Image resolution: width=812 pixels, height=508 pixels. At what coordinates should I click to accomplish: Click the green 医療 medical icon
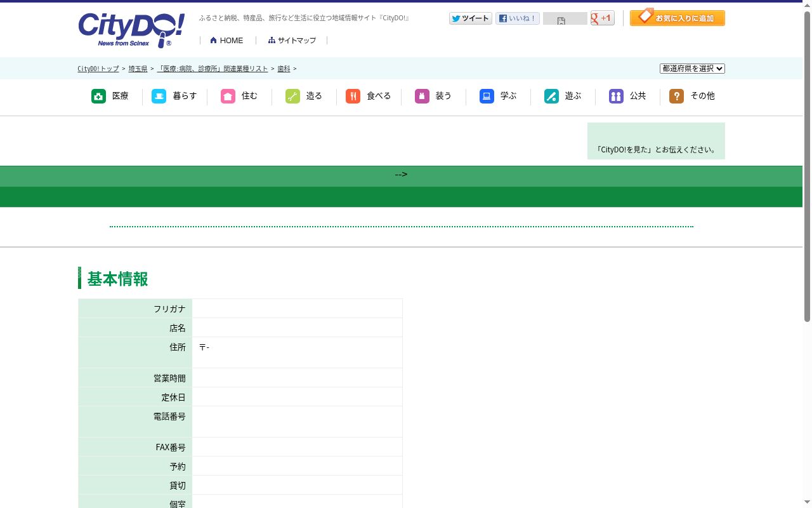point(98,96)
